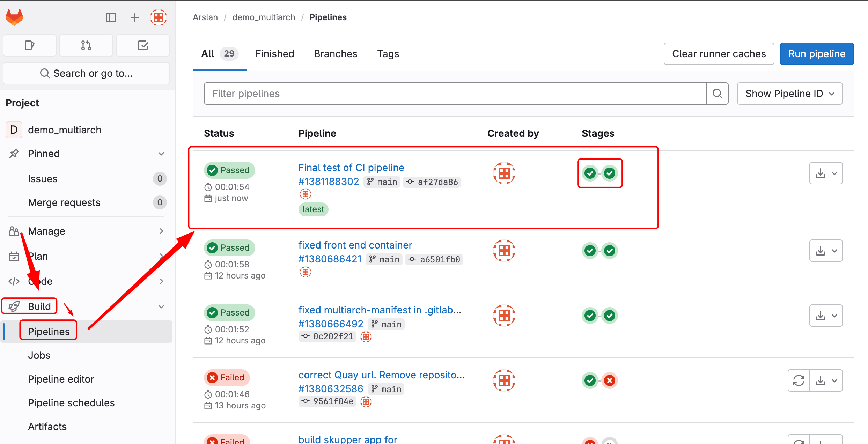Click Search or go to box
The height and width of the screenshot is (444, 868).
point(86,73)
